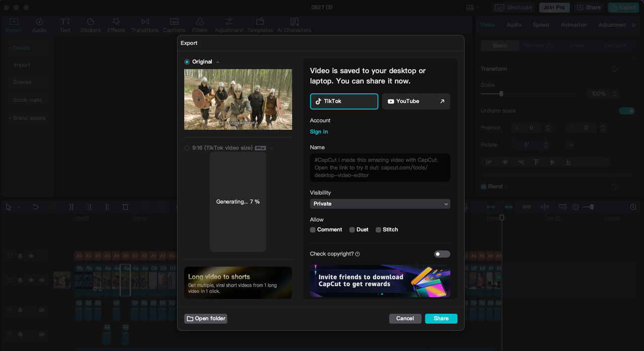Collapse the 9:16 TikTok size section caret
644x351 pixels.
271,148
